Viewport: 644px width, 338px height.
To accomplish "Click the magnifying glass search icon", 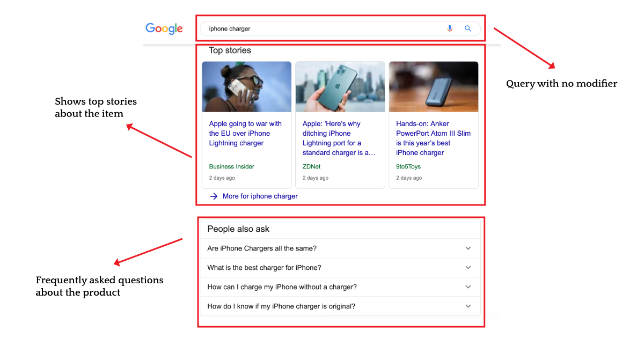I will click(468, 29).
